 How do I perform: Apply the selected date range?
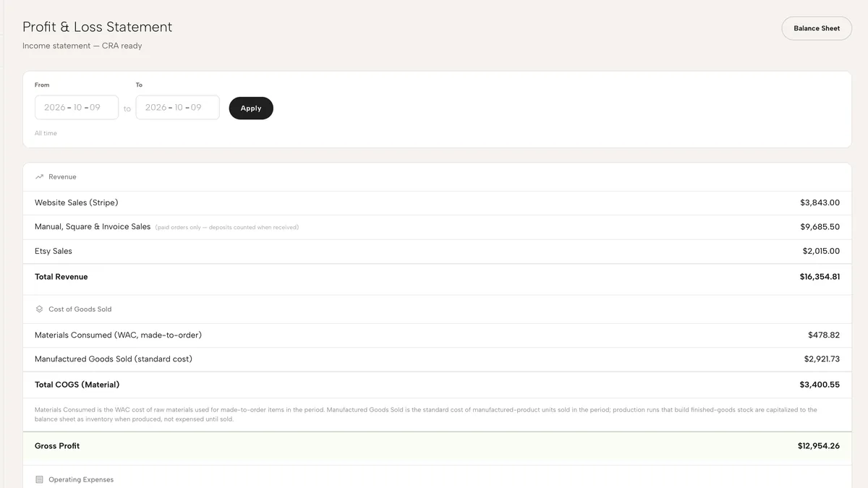[251, 108]
